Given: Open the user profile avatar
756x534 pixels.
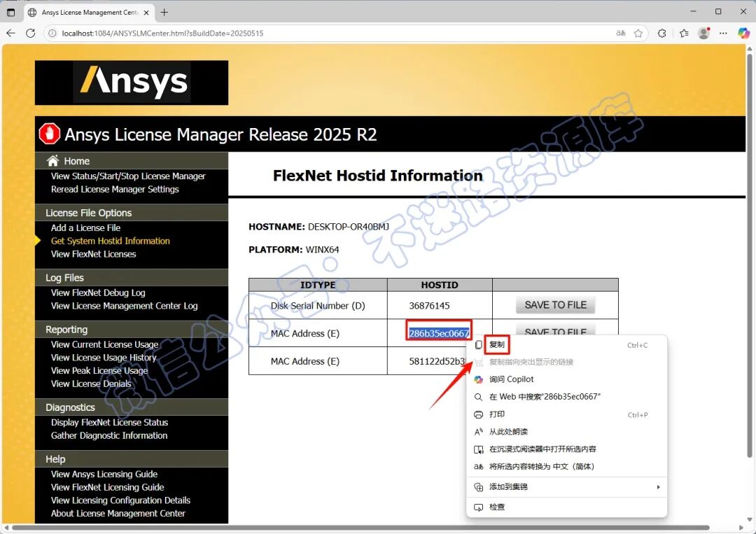Looking at the screenshot, I should click(704, 34).
